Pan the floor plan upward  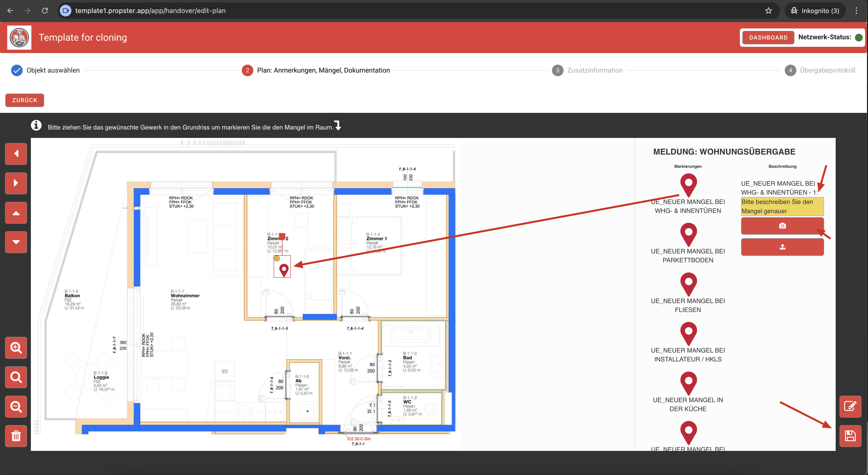[16, 213]
